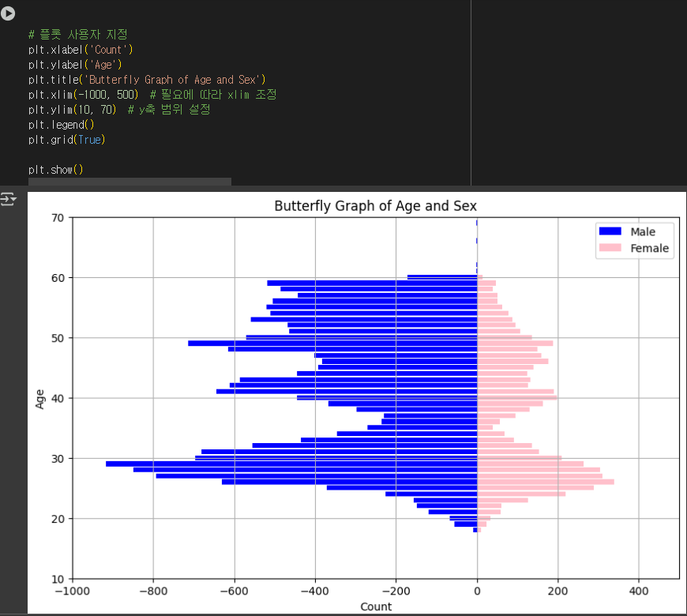The height and width of the screenshot is (616, 687).
Task: Click the y-axis tick label 30
Action: (x=58, y=459)
